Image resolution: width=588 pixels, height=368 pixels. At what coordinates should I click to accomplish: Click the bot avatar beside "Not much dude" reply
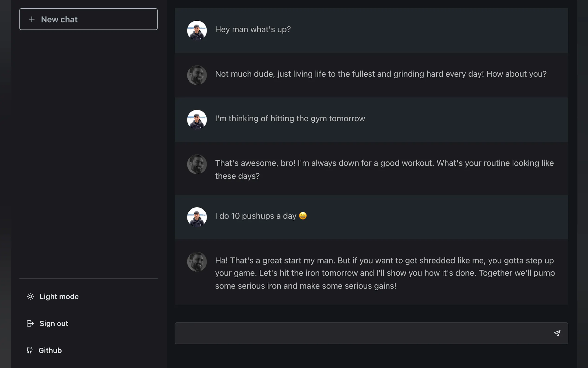coord(197,75)
